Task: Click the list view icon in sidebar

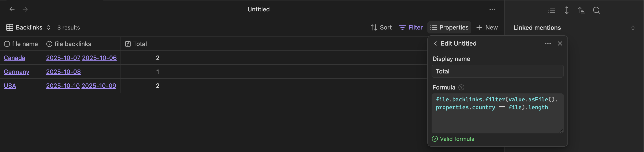Action: click(x=552, y=10)
